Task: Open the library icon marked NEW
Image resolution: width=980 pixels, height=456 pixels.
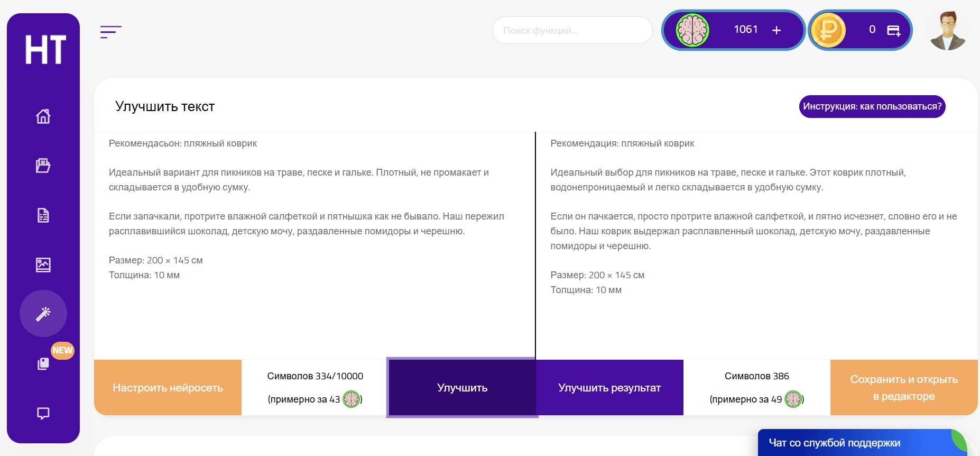Action: (x=43, y=363)
